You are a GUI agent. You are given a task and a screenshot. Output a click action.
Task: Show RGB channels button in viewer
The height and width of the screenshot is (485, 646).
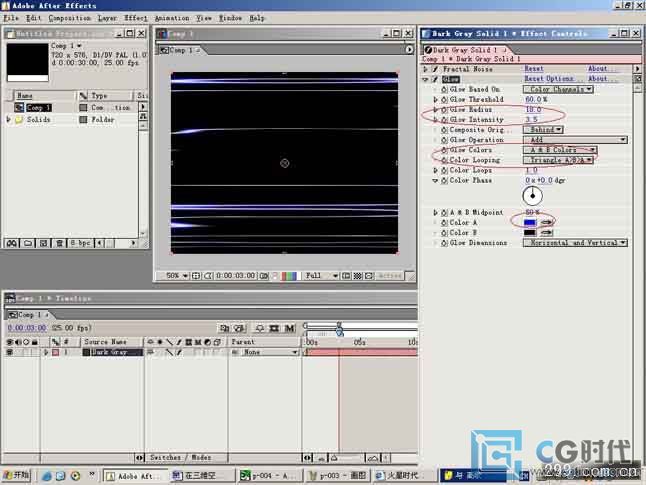coord(289,276)
